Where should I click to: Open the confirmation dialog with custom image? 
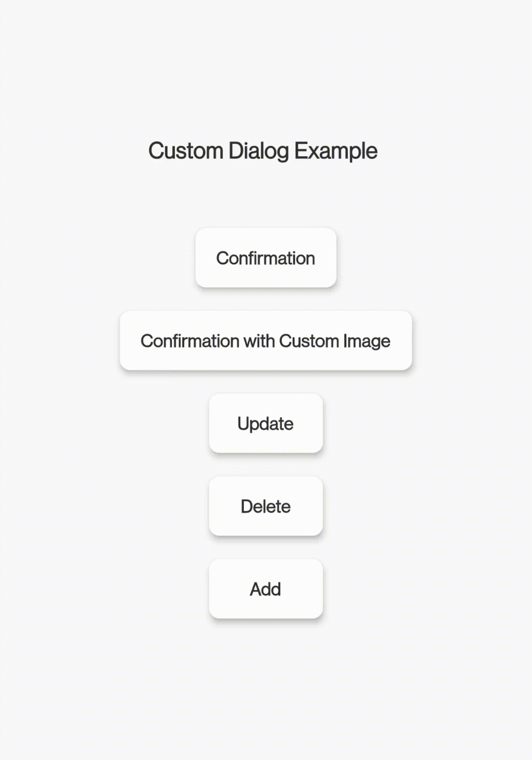[x=266, y=341]
